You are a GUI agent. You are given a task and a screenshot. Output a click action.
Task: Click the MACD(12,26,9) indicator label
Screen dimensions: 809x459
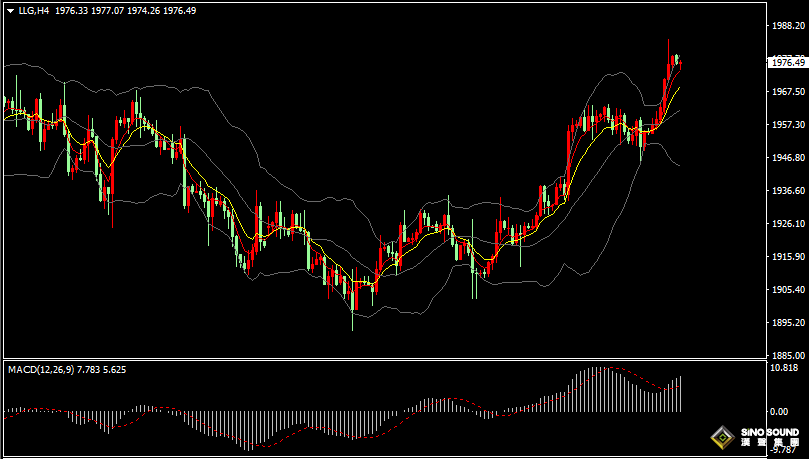coord(38,370)
